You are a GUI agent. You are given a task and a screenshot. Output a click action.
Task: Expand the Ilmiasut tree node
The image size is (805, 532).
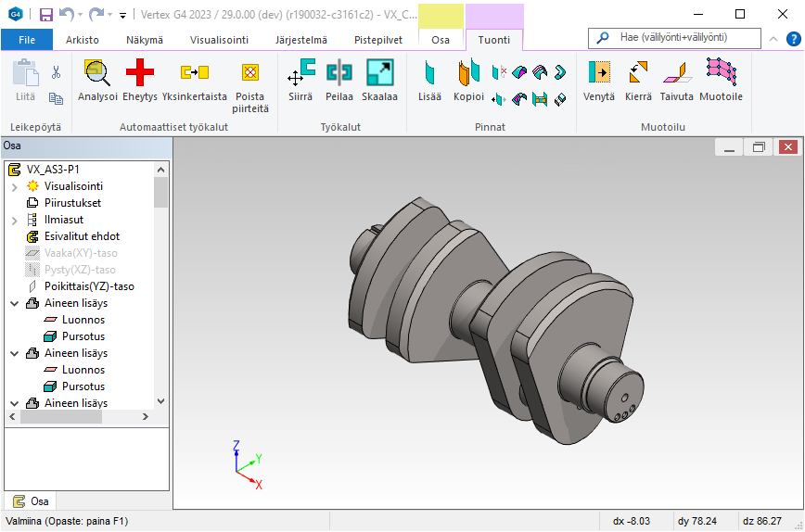point(14,220)
